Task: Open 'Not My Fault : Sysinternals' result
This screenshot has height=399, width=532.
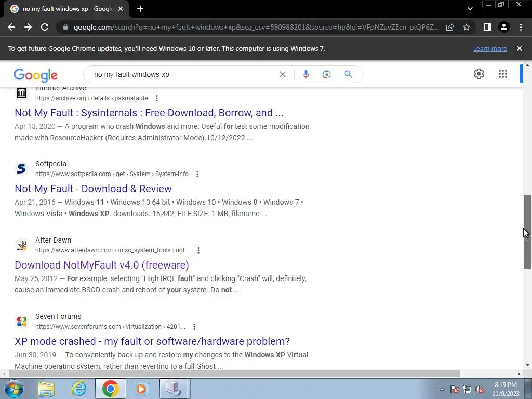Action: click(x=149, y=113)
